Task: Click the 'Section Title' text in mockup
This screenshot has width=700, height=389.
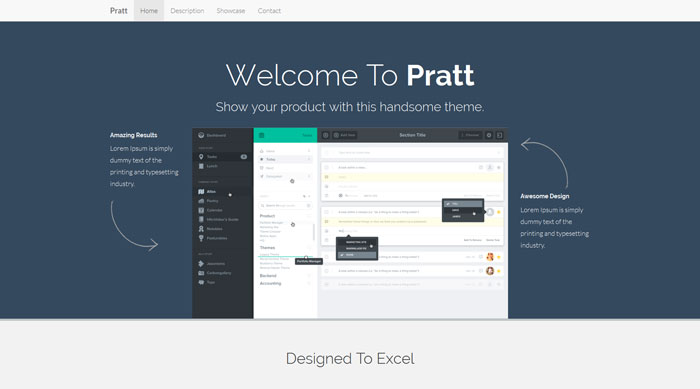Action: coord(412,135)
